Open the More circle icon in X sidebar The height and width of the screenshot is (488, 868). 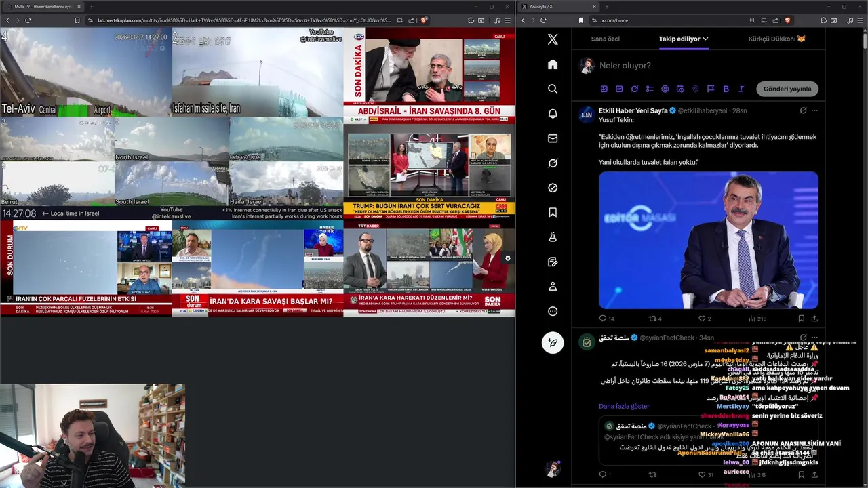(553, 311)
